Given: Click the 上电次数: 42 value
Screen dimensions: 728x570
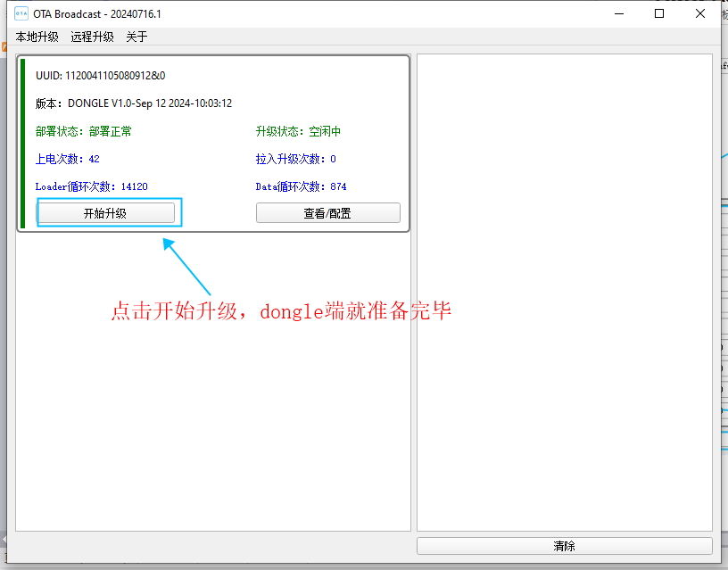Looking at the screenshot, I should [67, 159].
